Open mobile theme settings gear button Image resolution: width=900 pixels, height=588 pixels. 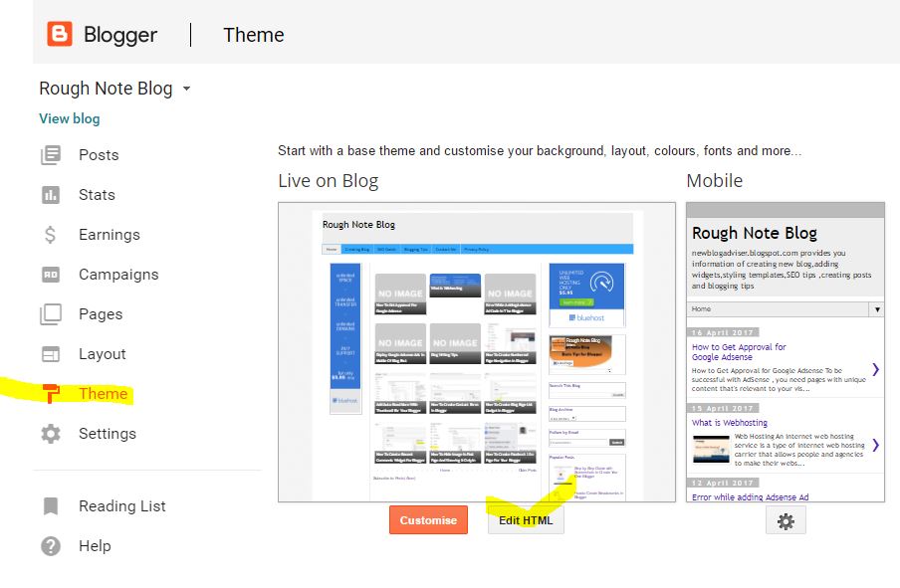tap(786, 521)
